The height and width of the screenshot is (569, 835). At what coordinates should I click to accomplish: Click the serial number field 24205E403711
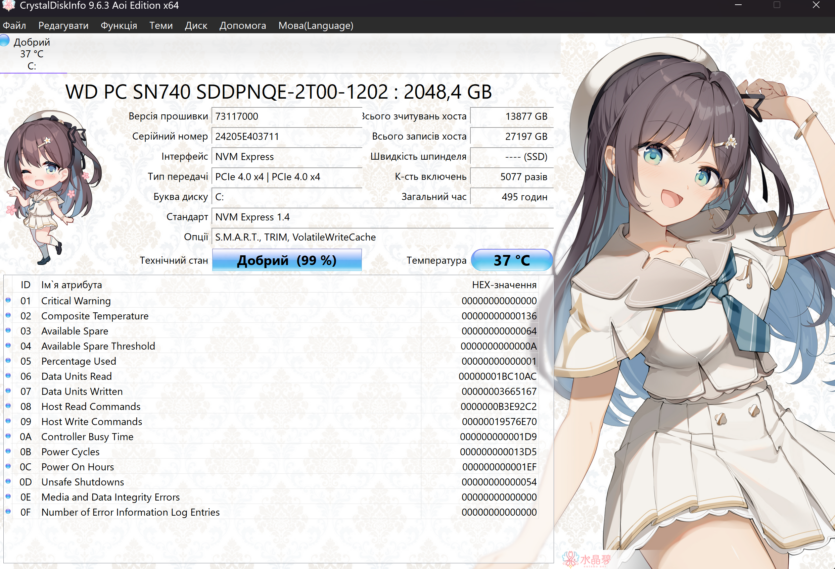[x=286, y=136]
